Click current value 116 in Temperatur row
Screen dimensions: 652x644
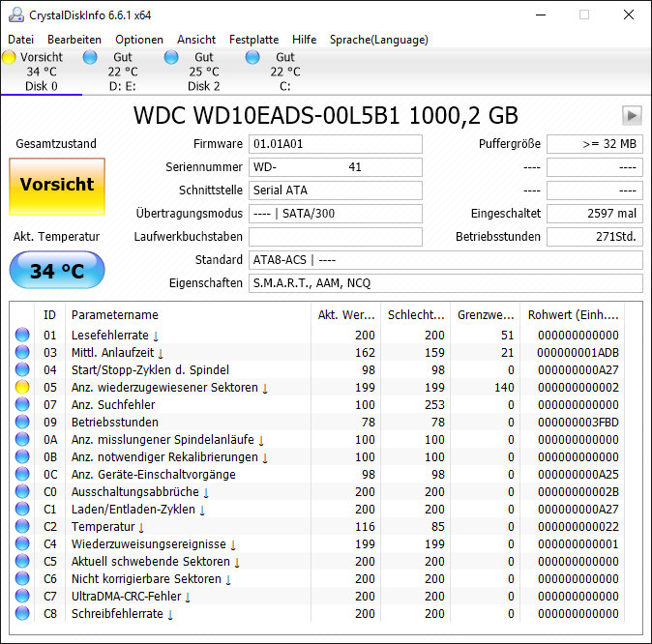(x=365, y=527)
